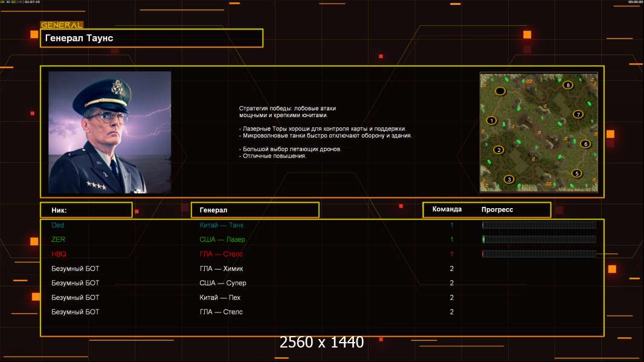Viewport: 644px width, 362px height.
Task: Select start position 2 marker on map
Action: point(498,150)
